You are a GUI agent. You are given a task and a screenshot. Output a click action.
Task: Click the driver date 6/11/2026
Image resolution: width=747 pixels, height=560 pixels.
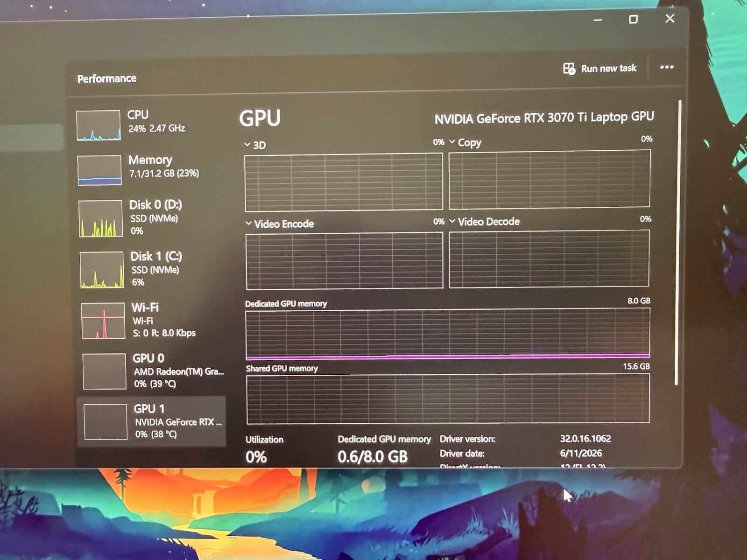[581, 453]
